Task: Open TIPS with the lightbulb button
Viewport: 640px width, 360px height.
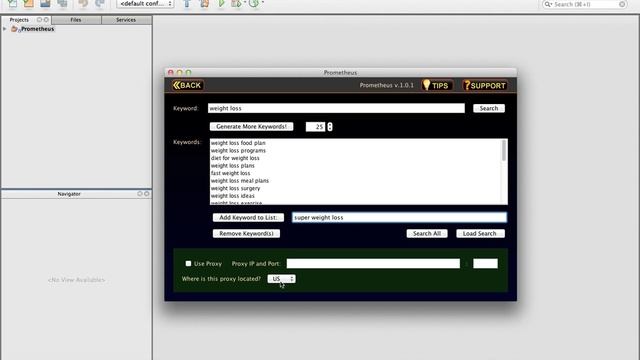Action: 437,85
